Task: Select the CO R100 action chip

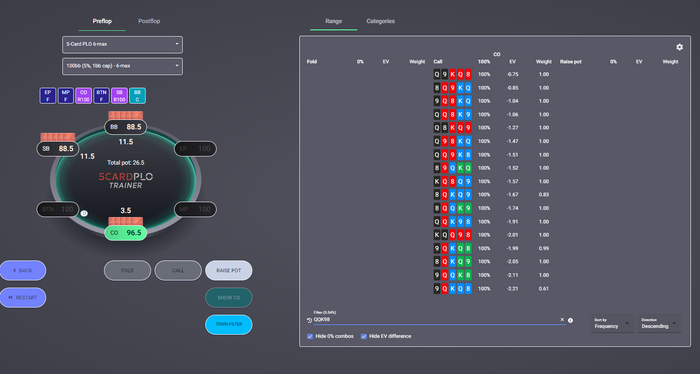Action: coord(83,96)
